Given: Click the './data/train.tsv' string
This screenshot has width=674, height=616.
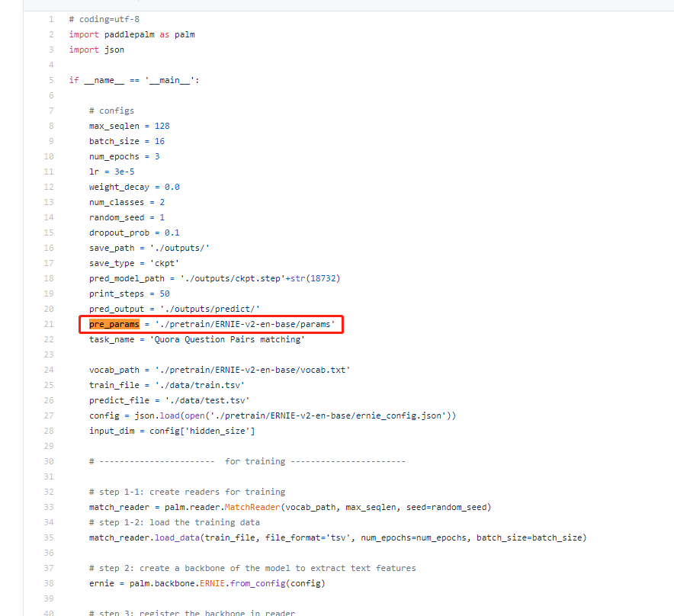Looking at the screenshot, I should [x=200, y=385].
